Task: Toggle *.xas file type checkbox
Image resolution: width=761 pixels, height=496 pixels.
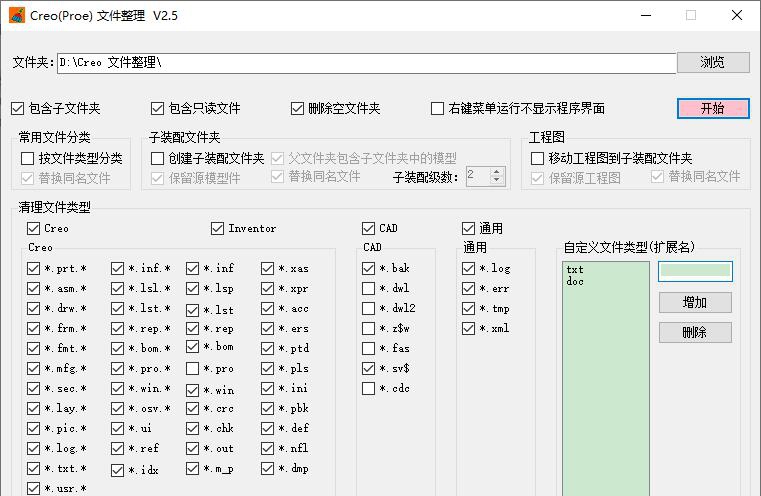Action: click(x=267, y=268)
